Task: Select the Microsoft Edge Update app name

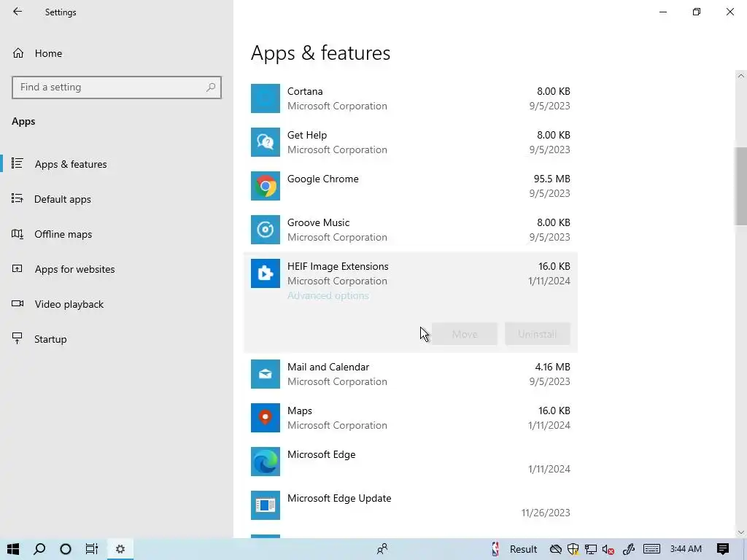Action: click(339, 499)
